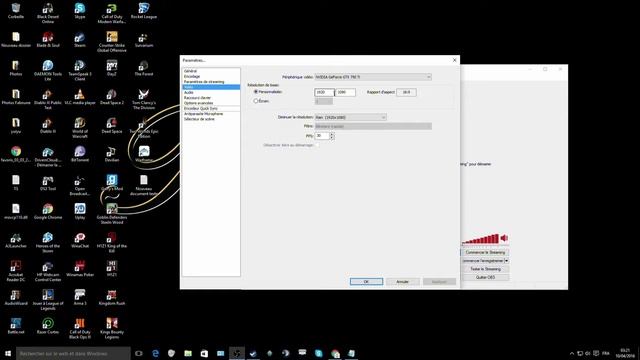Image resolution: width=640 pixels, height=360 pixels.
Task: Click the FPS value field
Action: pos(322,136)
